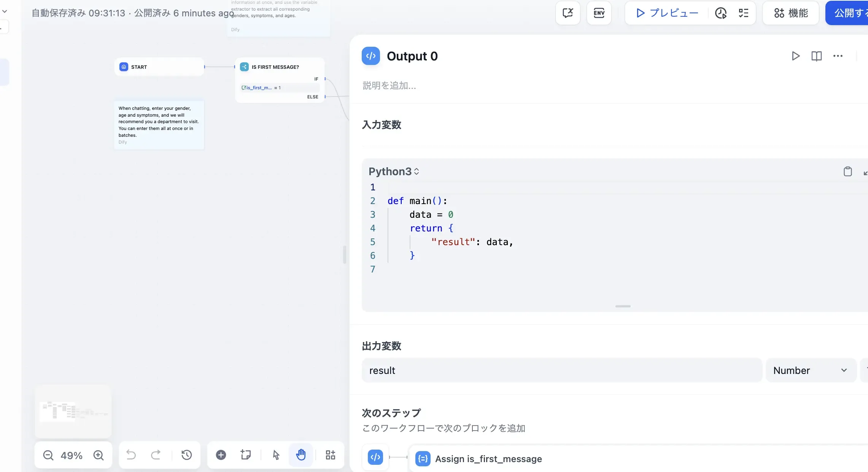Click the START node home icon

(124, 67)
